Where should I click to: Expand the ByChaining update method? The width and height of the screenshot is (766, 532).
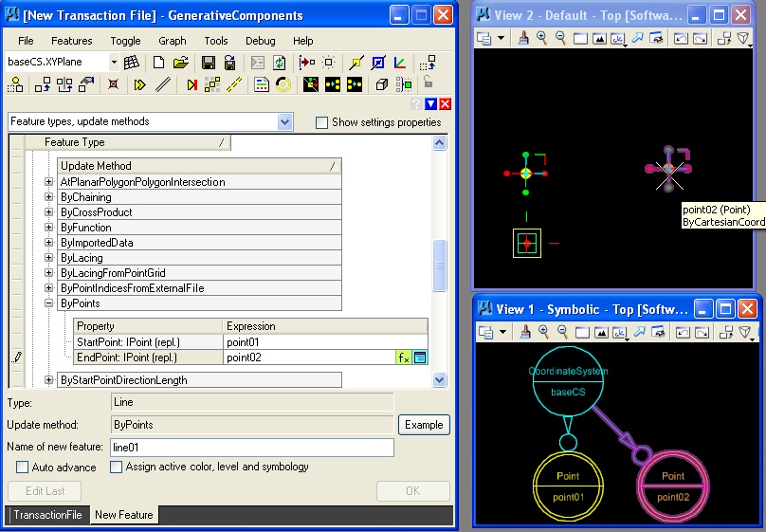coord(48,197)
